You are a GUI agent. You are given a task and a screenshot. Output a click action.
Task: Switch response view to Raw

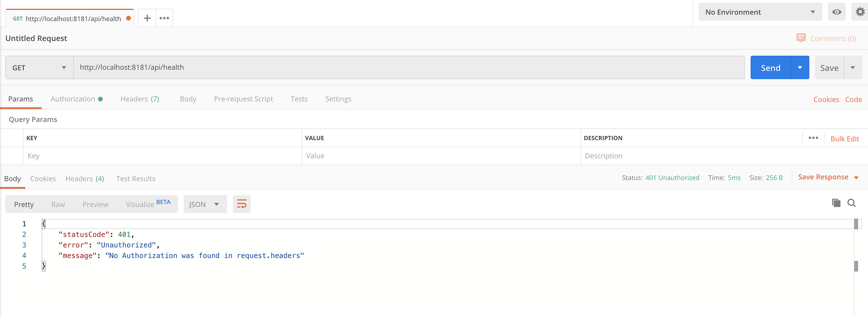[x=58, y=204]
